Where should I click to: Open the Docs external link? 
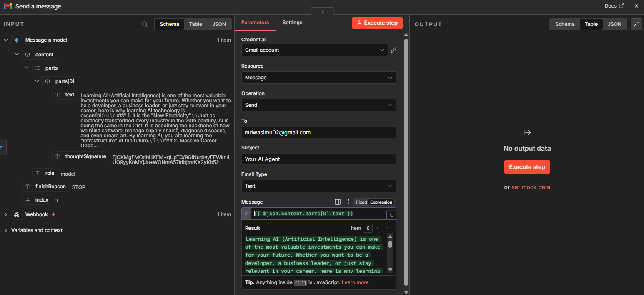(614, 6)
